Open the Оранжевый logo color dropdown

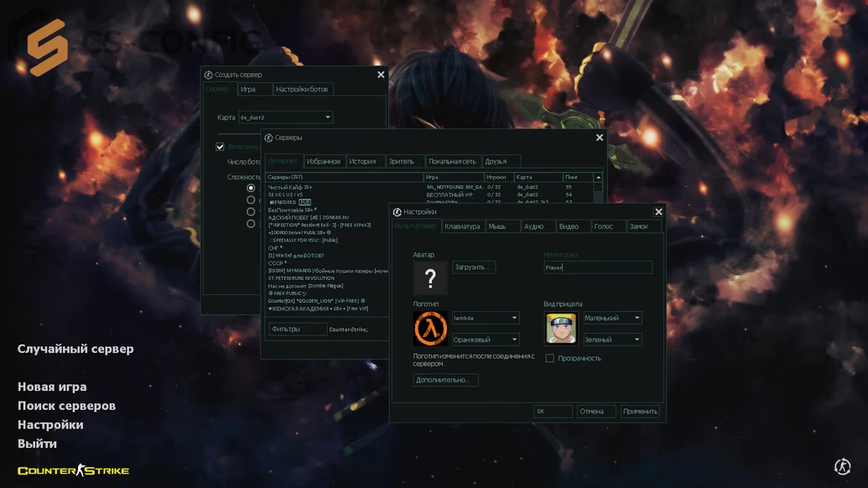(486, 340)
